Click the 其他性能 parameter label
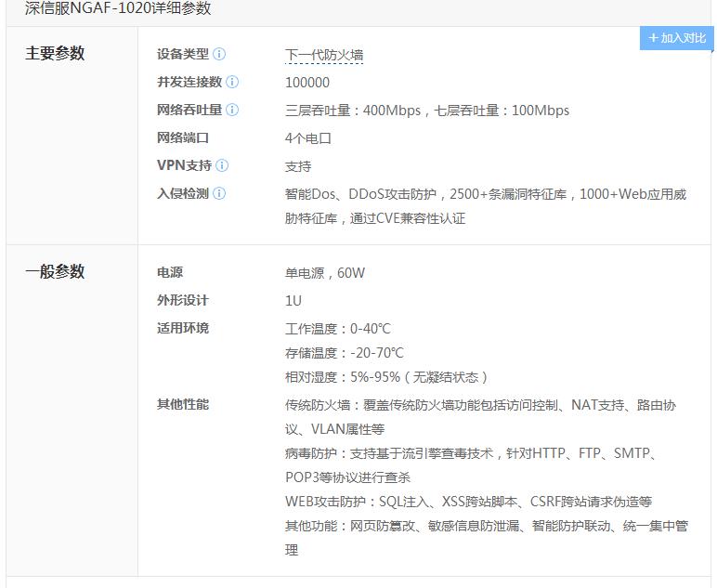 [183, 404]
